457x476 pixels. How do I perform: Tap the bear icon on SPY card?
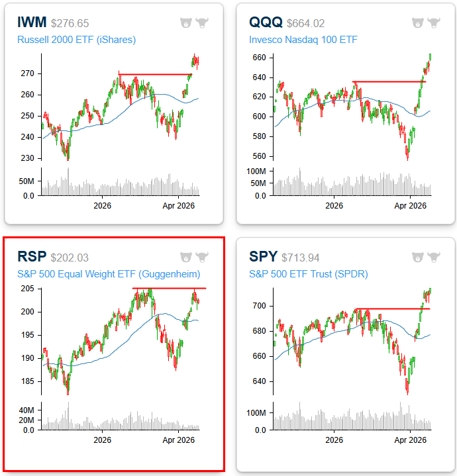tap(418, 257)
